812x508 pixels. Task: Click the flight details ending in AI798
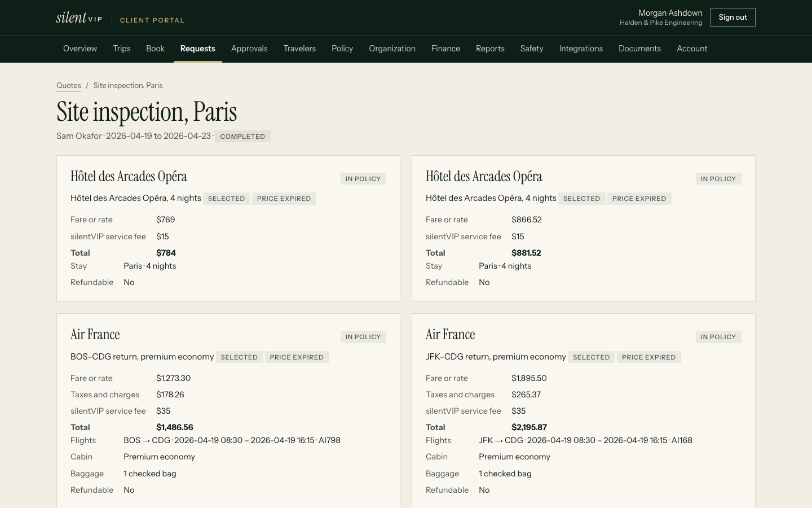pyautogui.click(x=232, y=440)
